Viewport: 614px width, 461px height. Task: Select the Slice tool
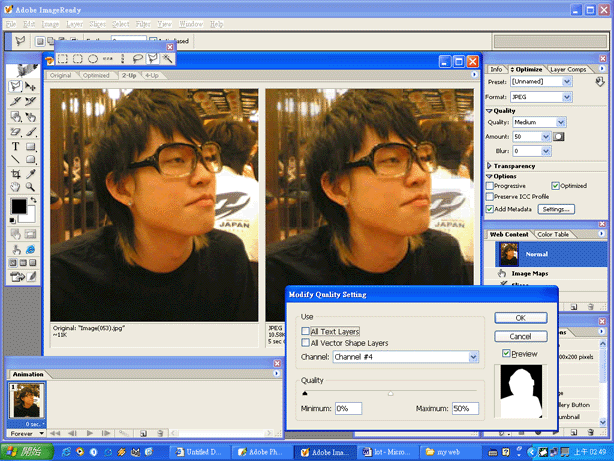point(15,101)
